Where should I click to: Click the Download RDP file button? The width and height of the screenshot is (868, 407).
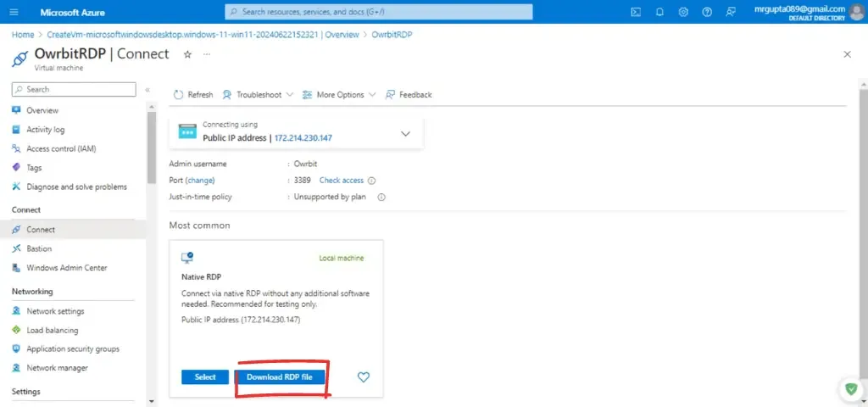click(280, 376)
